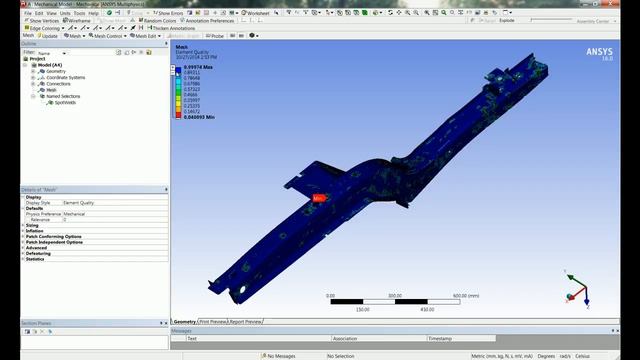Open the Mesh Control dropdown
Image resolution: width=640 pixels, height=360 pixels.
pos(108,36)
